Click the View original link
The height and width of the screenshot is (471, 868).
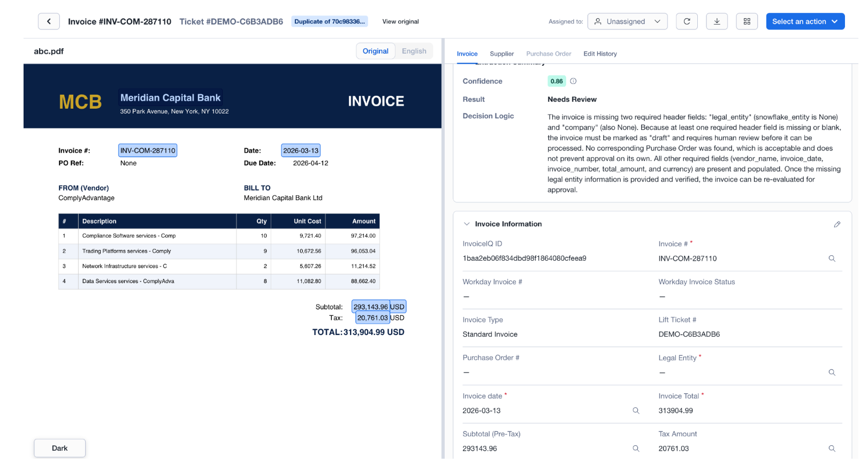pos(400,22)
